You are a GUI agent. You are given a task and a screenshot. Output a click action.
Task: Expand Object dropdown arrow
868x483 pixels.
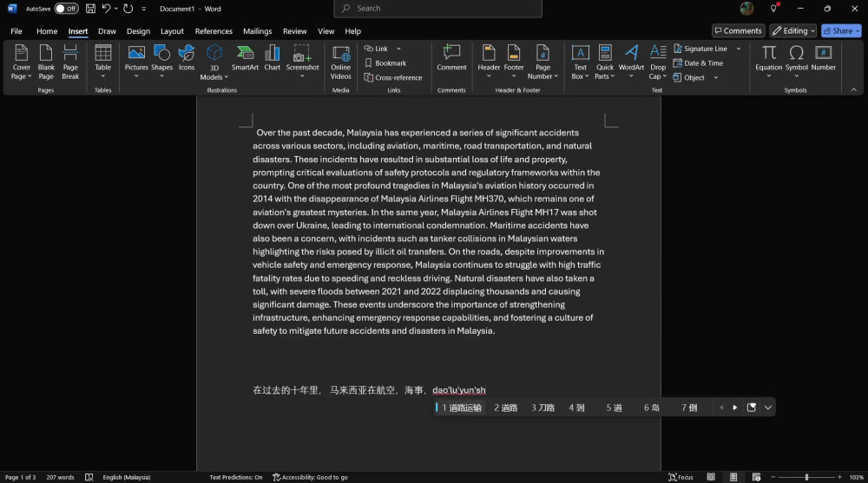point(716,77)
